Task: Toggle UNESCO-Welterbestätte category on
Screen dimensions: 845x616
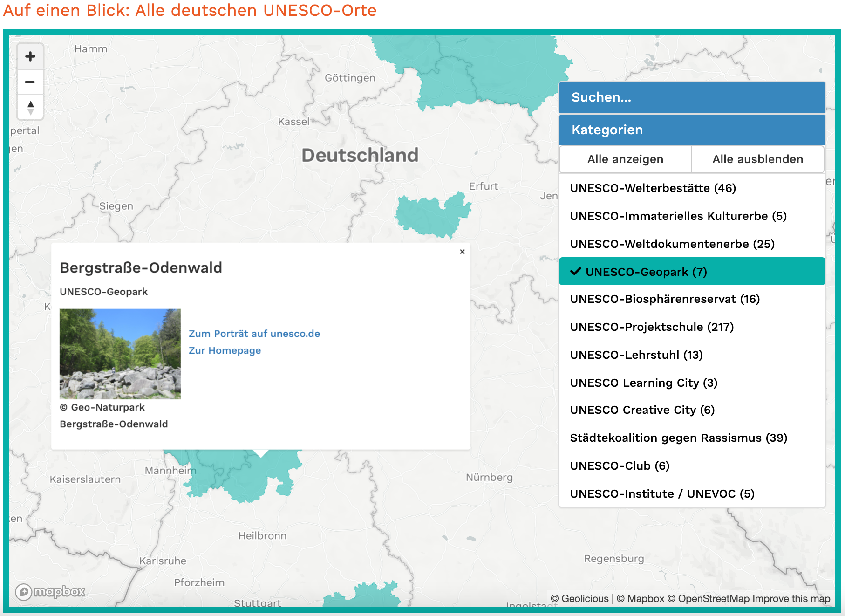Action: point(653,188)
